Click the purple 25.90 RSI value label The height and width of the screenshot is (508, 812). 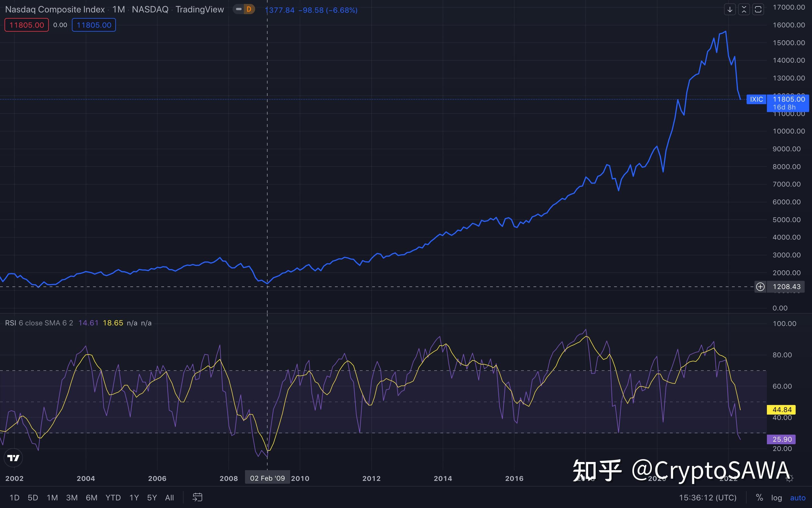pyautogui.click(x=782, y=439)
